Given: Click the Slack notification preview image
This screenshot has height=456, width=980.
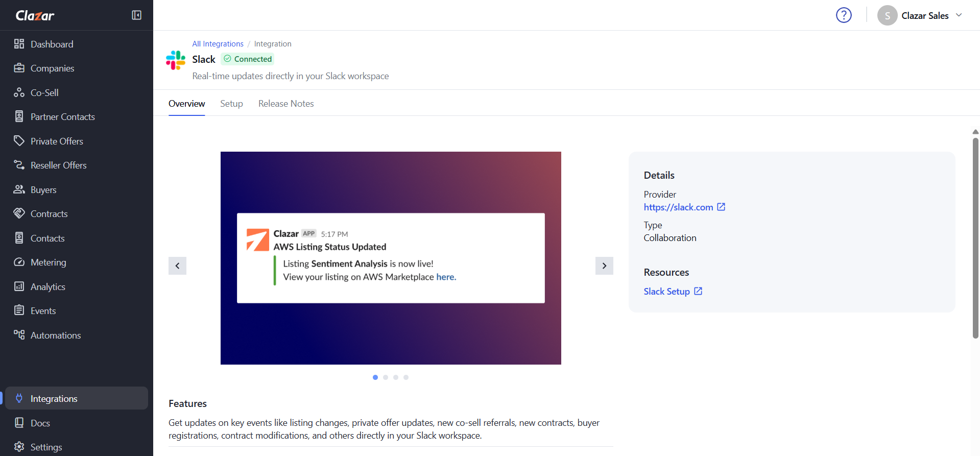Looking at the screenshot, I should tap(391, 258).
